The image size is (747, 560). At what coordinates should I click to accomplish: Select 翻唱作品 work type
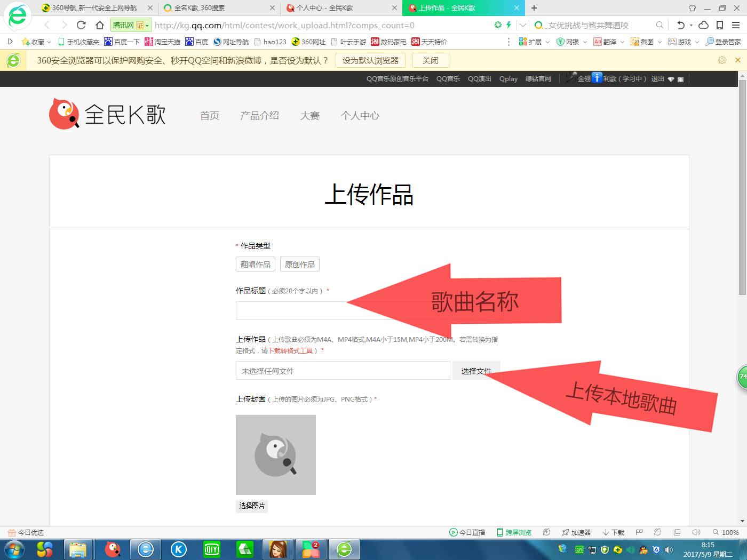[x=256, y=265]
